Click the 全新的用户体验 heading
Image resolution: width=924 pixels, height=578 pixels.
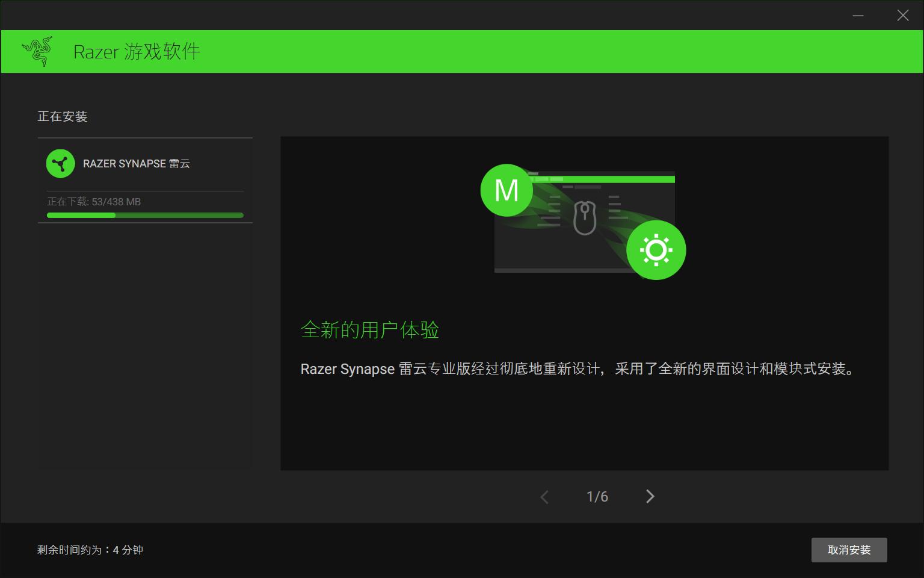369,331
